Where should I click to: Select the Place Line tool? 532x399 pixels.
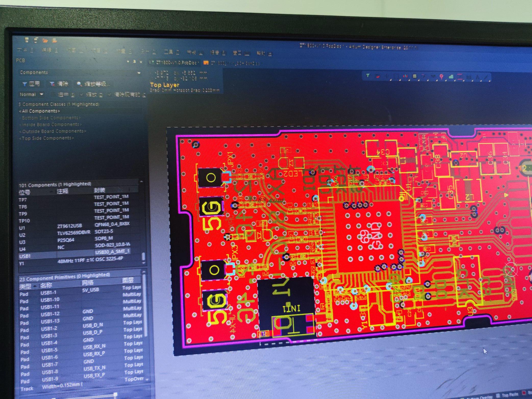tap(486, 77)
